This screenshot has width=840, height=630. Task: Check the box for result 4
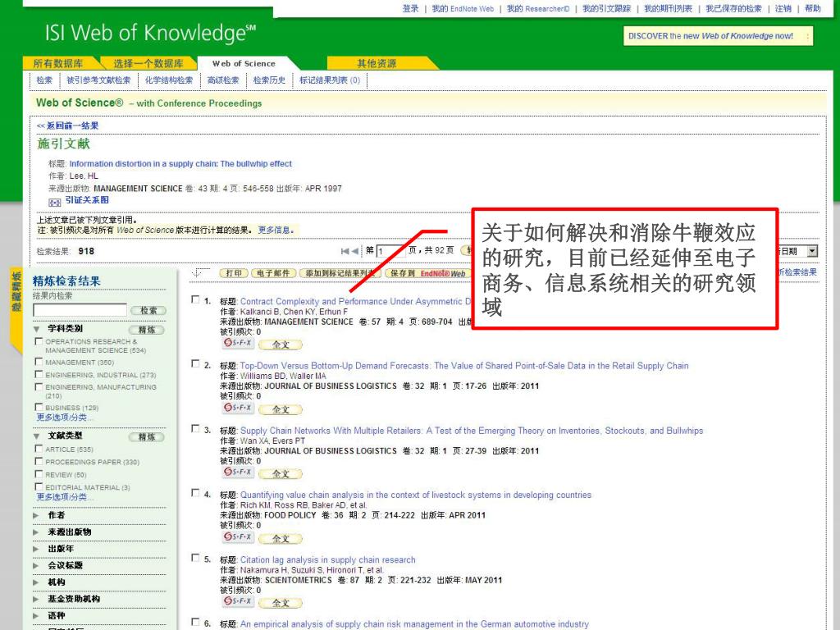(195, 493)
